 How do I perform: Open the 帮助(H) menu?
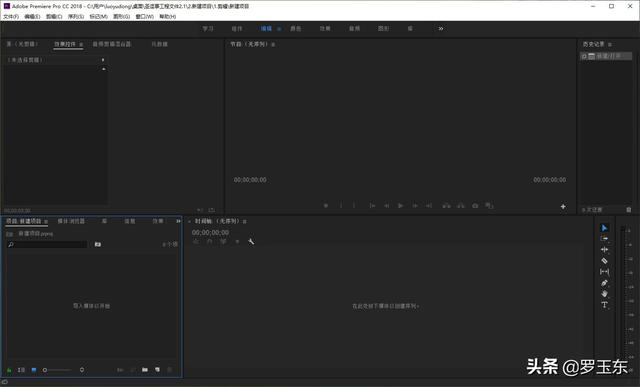pyautogui.click(x=168, y=17)
